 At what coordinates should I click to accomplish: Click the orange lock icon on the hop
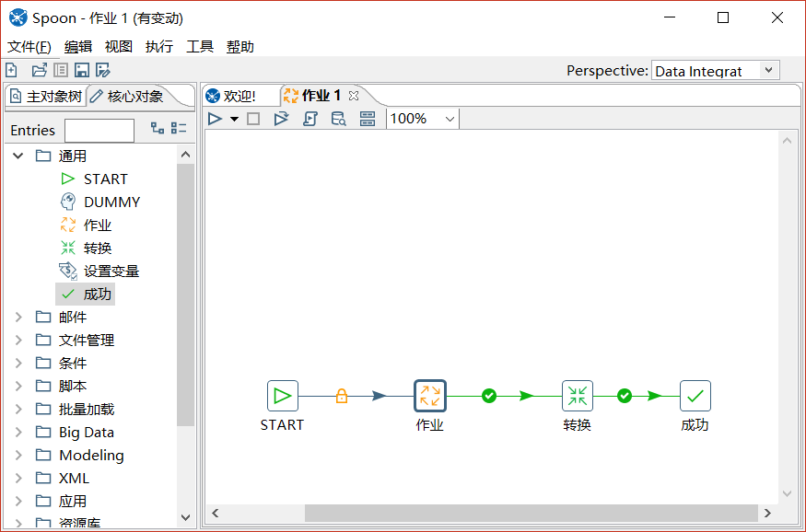coord(342,396)
